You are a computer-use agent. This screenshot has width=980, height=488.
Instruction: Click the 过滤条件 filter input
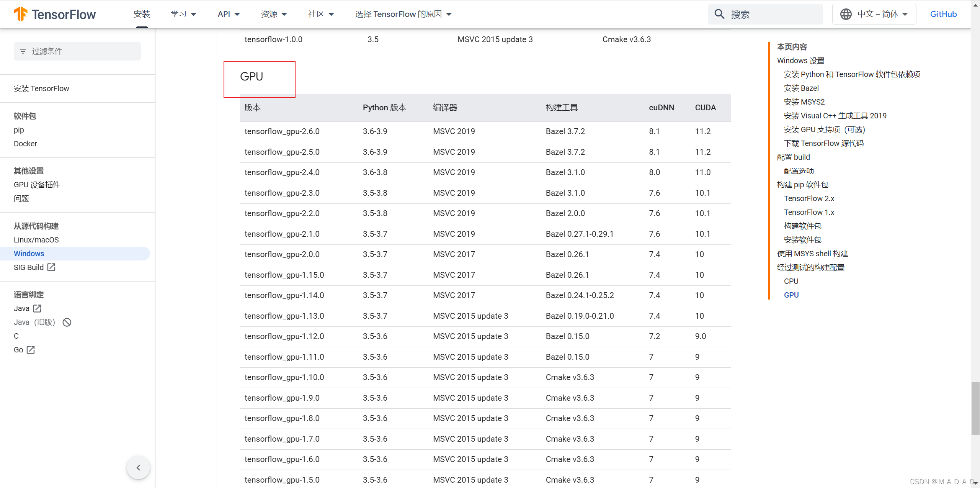click(77, 51)
